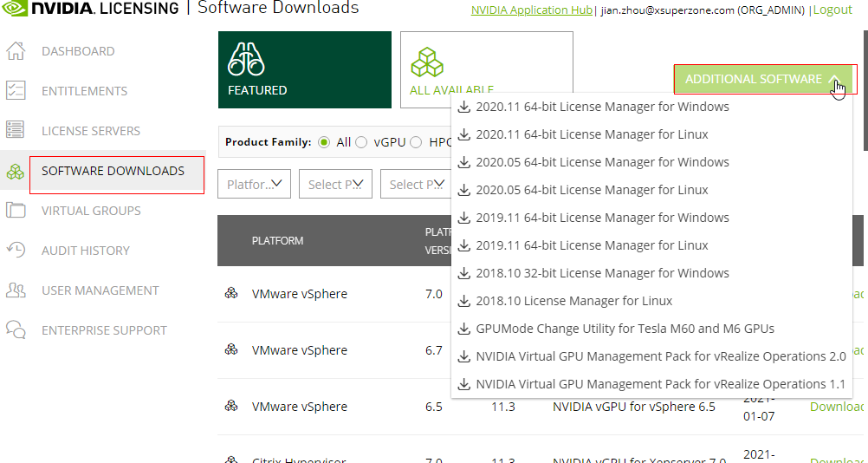Click download icon for 2019.11 Windows License Manager
The height and width of the screenshot is (463, 868).
point(464,218)
